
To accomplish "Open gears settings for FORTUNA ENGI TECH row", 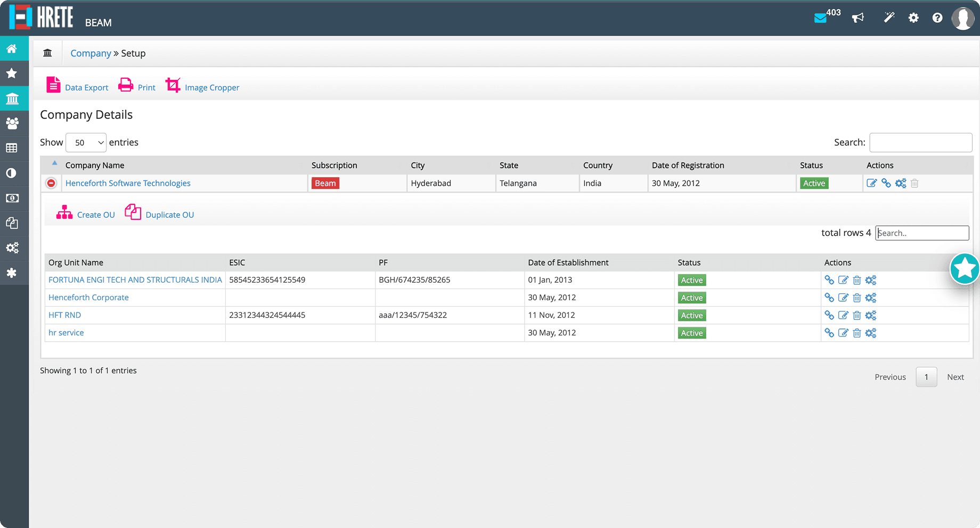I will tap(871, 280).
